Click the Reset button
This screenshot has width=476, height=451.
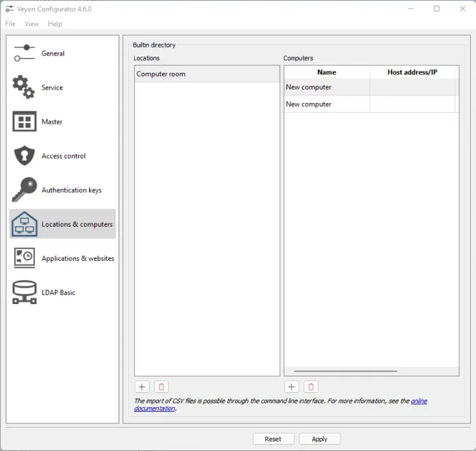point(273,439)
